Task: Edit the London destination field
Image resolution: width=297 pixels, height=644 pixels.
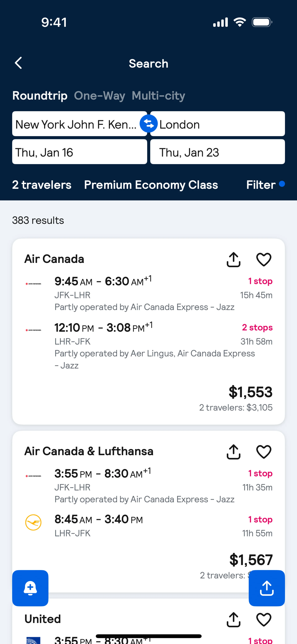Action: point(220,124)
